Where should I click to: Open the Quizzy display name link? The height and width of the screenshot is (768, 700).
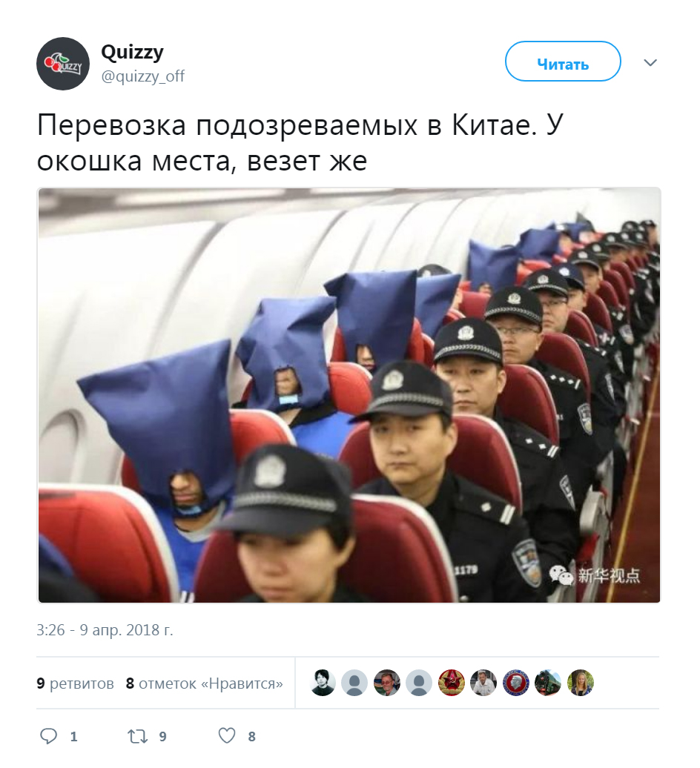pos(132,53)
